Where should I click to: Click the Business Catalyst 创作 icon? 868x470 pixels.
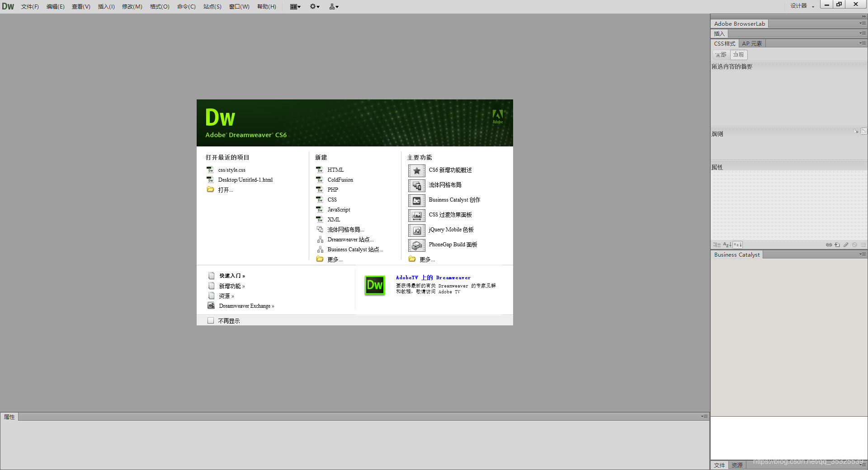coord(416,200)
